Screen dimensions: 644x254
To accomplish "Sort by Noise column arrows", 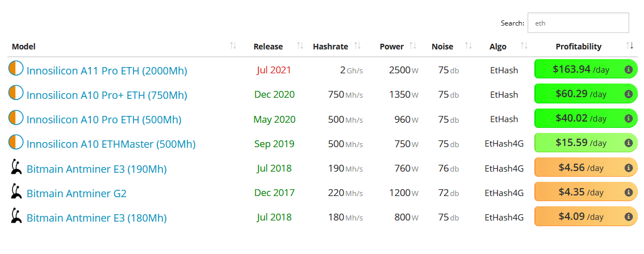I will point(468,45).
